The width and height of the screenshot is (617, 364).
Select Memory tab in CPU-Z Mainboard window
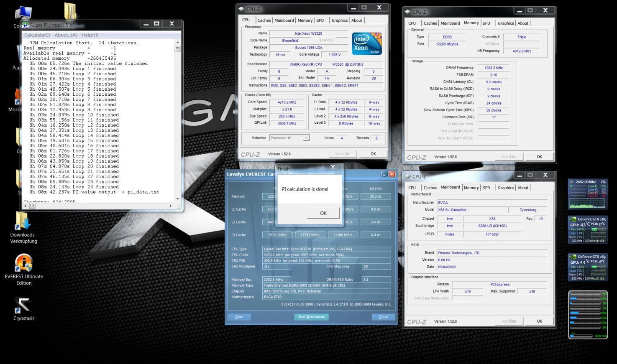coord(471,188)
